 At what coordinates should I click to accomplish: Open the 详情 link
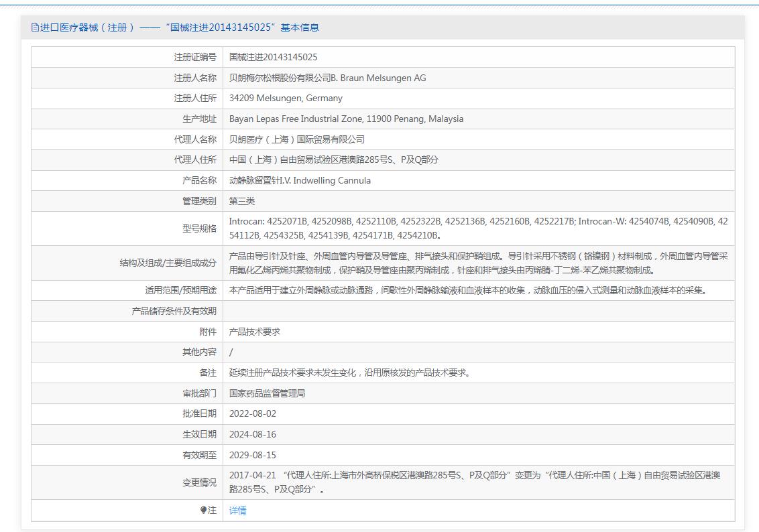[237, 511]
